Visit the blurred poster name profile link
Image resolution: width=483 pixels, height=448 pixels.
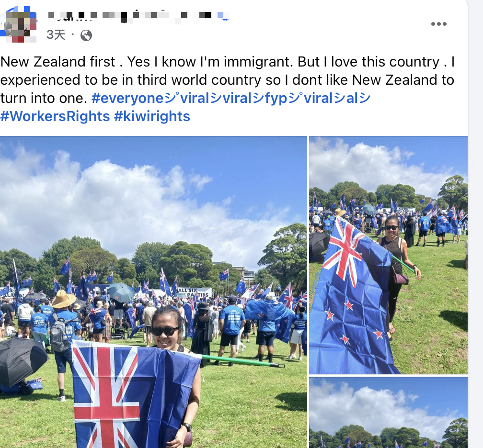(138, 16)
